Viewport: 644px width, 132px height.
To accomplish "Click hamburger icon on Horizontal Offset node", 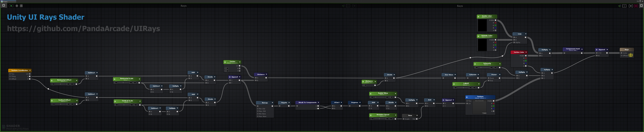I will point(52,80).
